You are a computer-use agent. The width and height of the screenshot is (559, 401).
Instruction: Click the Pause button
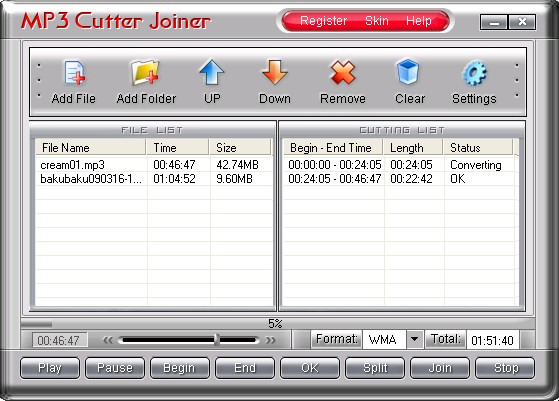coord(115,368)
